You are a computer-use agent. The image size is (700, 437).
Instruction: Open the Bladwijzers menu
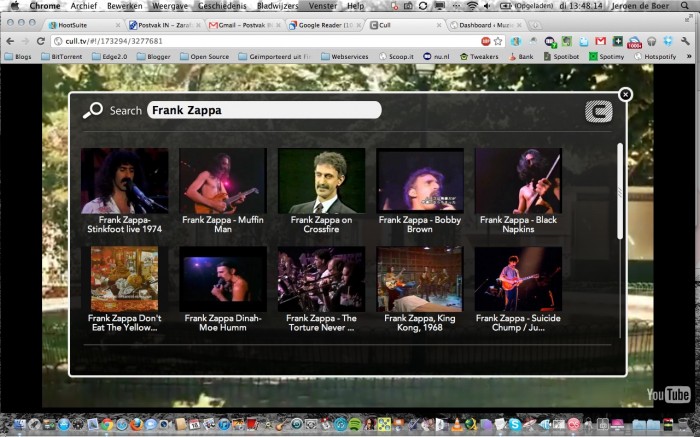pos(278,6)
